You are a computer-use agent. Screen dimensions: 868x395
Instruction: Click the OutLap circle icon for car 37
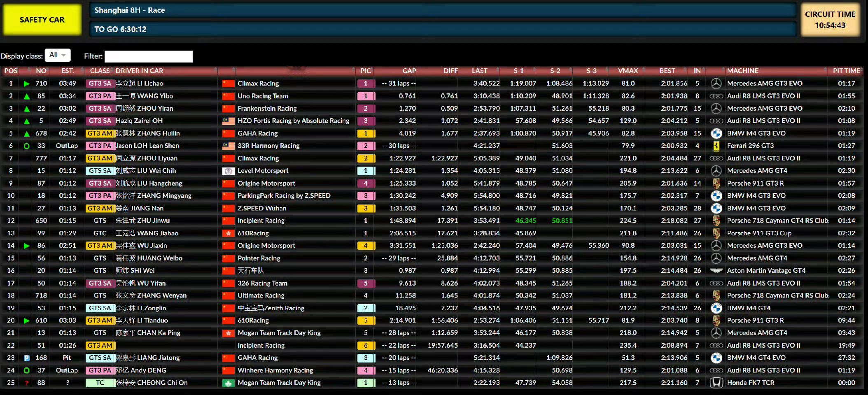pyautogui.click(x=26, y=370)
